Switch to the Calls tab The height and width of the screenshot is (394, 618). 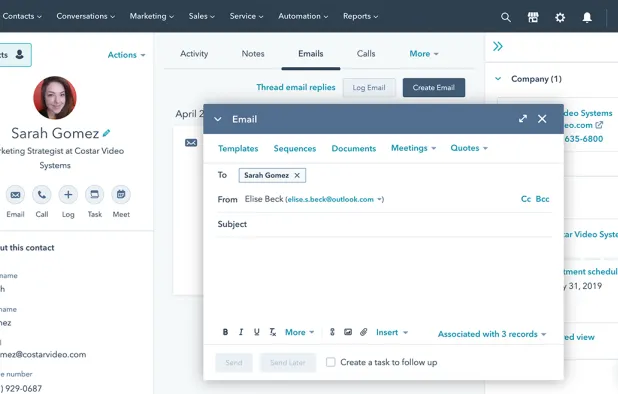[366, 54]
